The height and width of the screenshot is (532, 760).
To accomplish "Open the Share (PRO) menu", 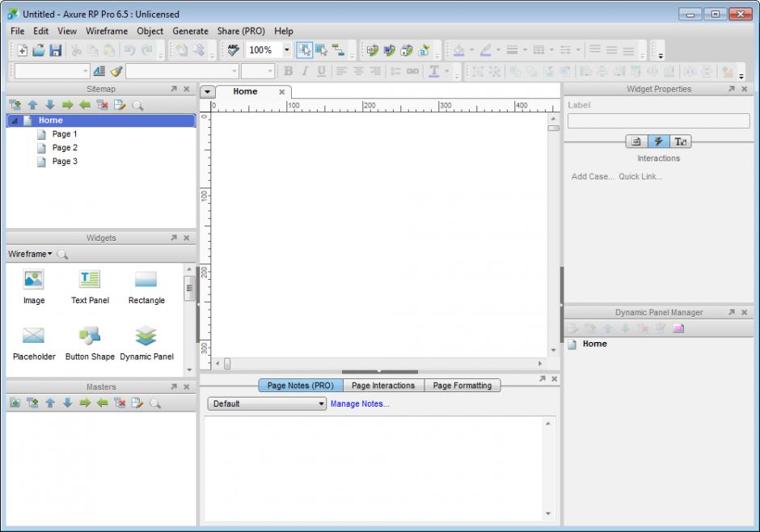I will [x=241, y=31].
